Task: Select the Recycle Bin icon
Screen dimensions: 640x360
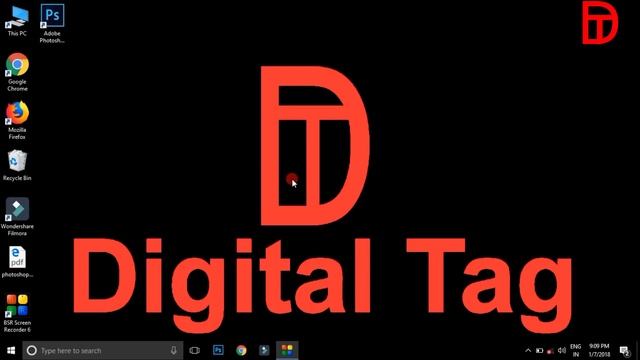Action: (x=17, y=165)
